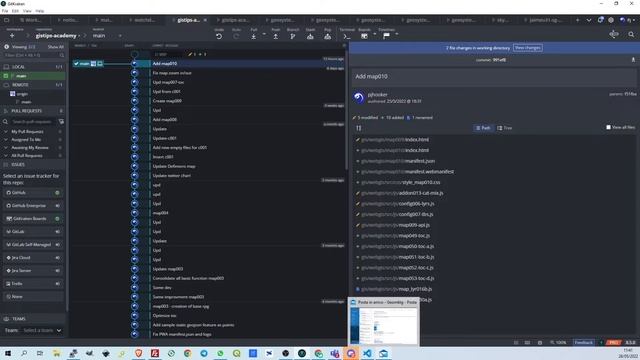Select Jira Cloud as issue tracker
Viewport: 640px width, 360px height.
33,258
